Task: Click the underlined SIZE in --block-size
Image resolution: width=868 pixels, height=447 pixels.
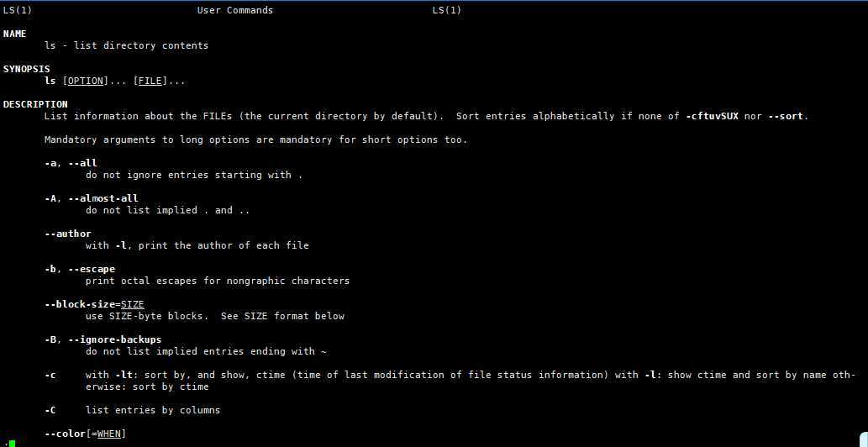Action: tap(133, 304)
